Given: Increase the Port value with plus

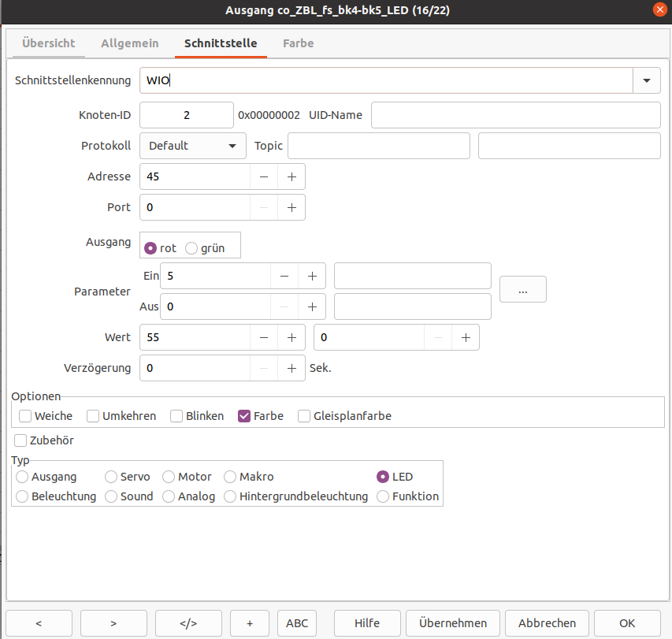Looking at the screenshot, I should point(291,207).
